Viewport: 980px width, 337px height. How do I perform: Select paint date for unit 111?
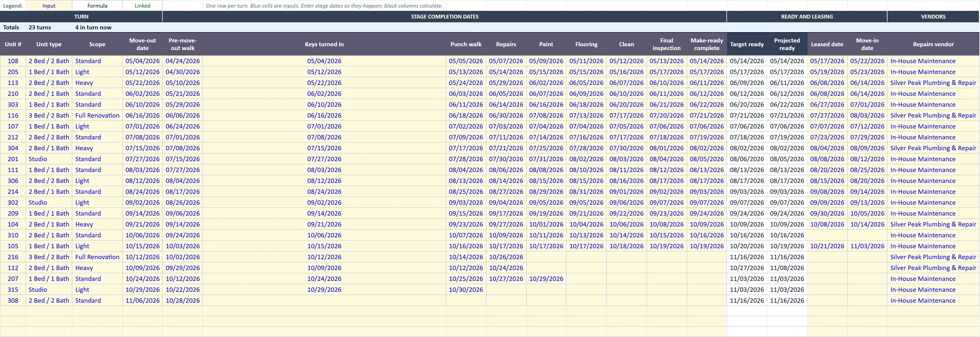(x=546, y=170)
